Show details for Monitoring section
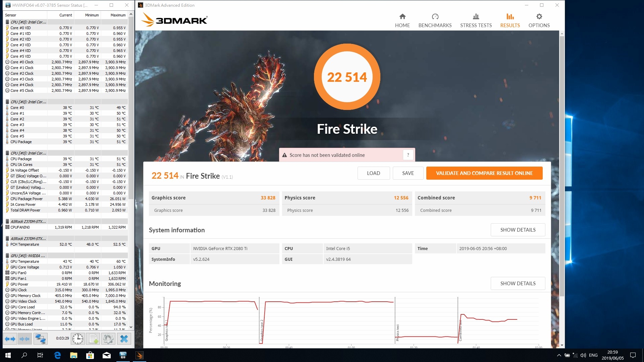The image size is (644, 362). tap(518, 284)
